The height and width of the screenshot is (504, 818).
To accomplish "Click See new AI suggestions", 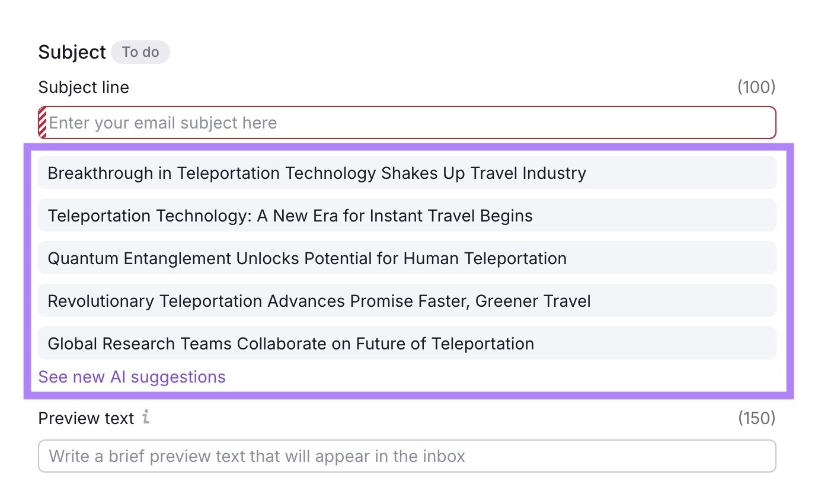I will click(x=132, y=377).
